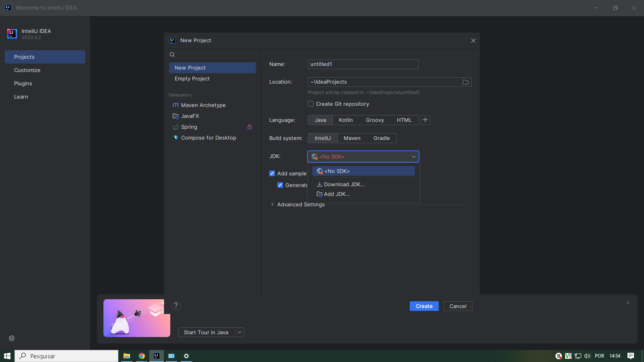Dismiss the tour banner with its X
Image resolution: width=644 pixels, height=362 pixels.
click(628, 303)
